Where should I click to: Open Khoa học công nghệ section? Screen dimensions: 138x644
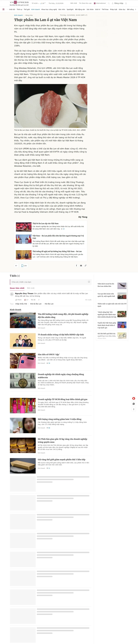pyautogui.click(x=49, y=10)
